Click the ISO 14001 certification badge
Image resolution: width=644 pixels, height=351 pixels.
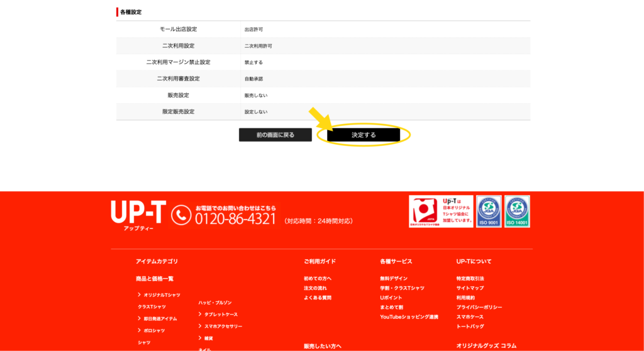point(517,211)
